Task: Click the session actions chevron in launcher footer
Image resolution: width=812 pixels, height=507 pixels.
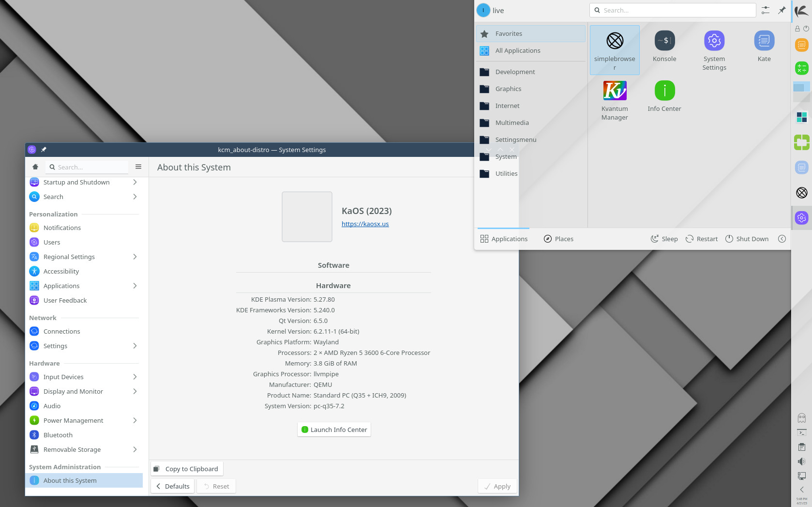Action: (782, 239)
